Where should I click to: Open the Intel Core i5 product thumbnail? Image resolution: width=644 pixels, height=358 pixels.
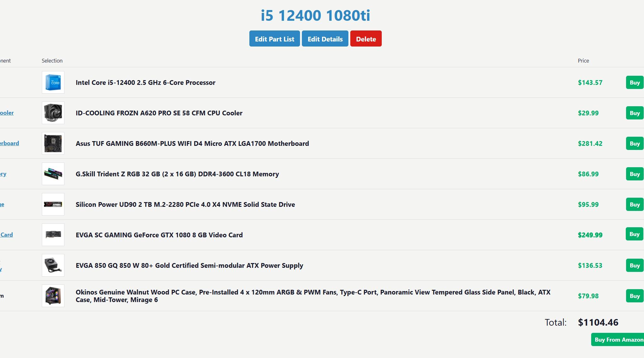tap(53, 82)
